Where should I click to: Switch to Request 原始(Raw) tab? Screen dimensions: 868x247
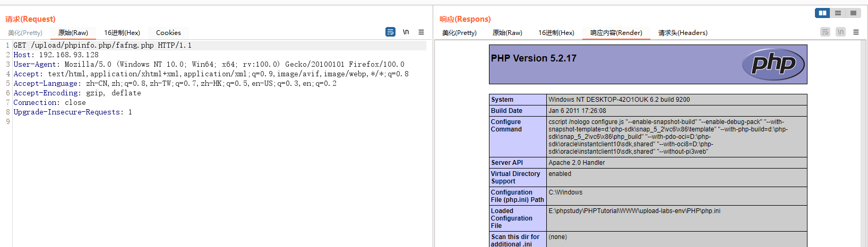(73, 33)
